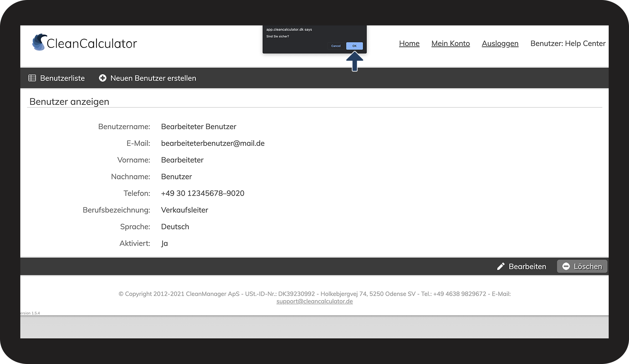Image resolution: width=629 pixels, height=364 pixels.
Task: Select Neuen Benutzer erstellen menu label
Action: point(153,78)
